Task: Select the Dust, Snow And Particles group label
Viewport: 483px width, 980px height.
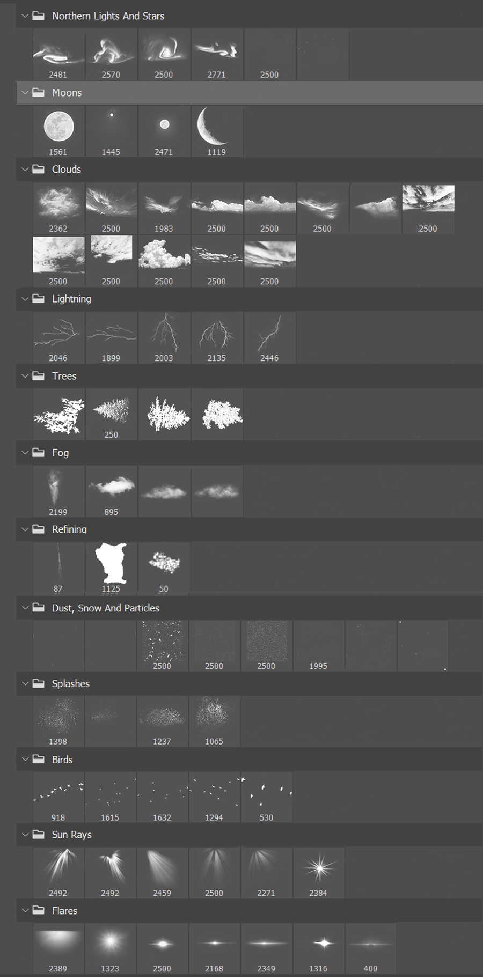Action: click(105, 608)
